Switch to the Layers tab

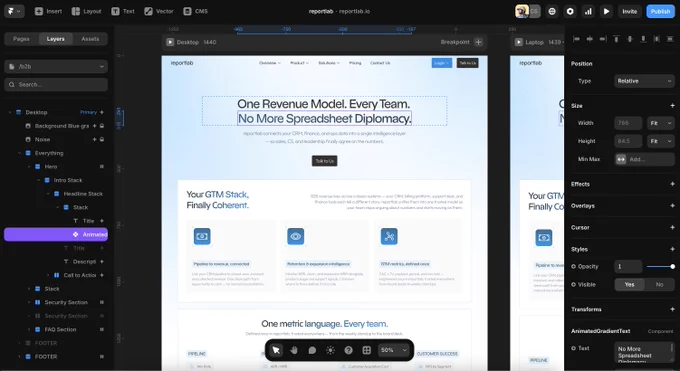56,39
